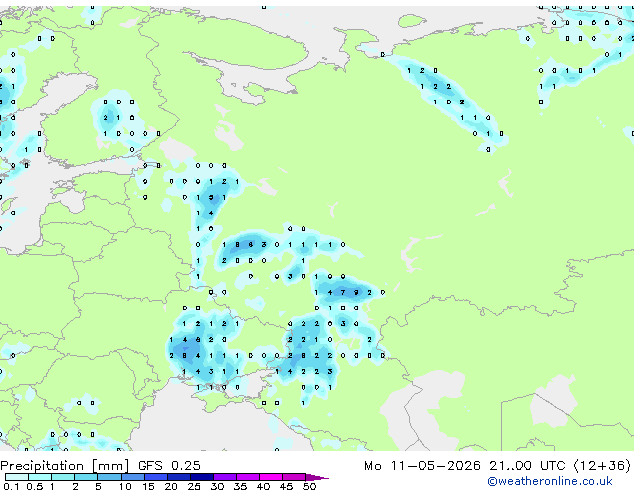Pick the 20–25 mm legend swatch
Viewport: 634px width, 490px height.
179,477
